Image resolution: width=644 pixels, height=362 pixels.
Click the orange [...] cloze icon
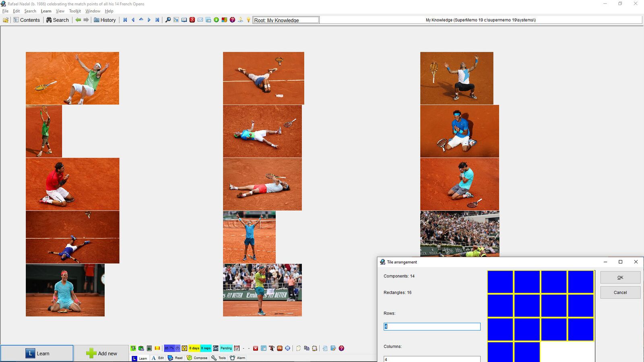157,348
